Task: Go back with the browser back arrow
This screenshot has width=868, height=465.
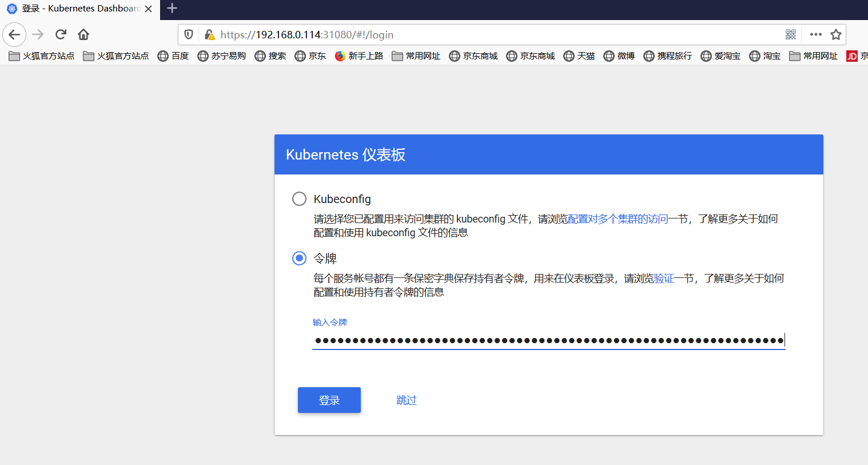Action: (x=14, y=35)
